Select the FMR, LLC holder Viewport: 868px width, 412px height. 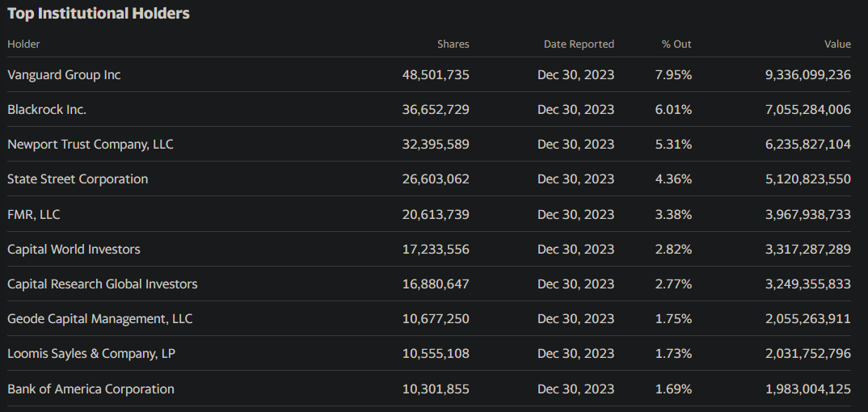(34, 214)
